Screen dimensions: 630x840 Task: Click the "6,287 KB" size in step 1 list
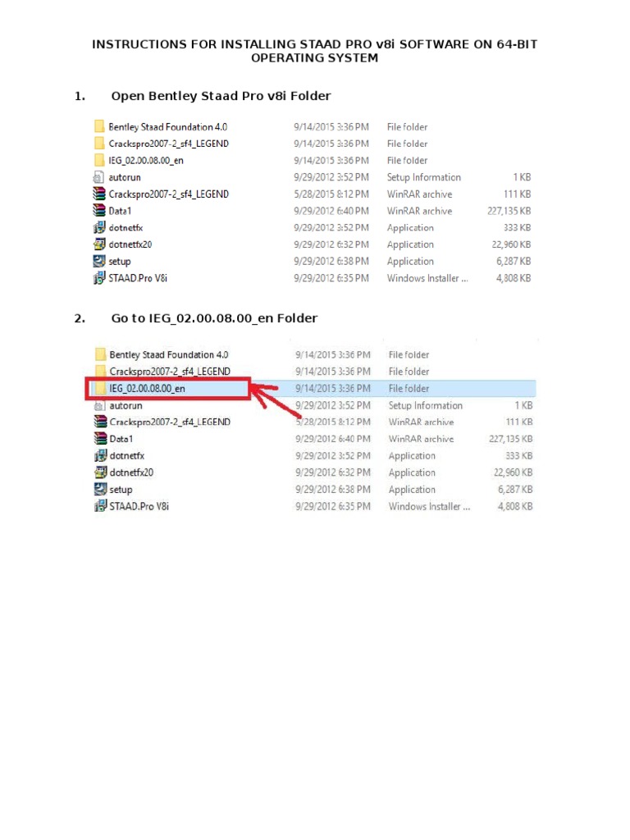pyautogui.click(x=514, y=262)
